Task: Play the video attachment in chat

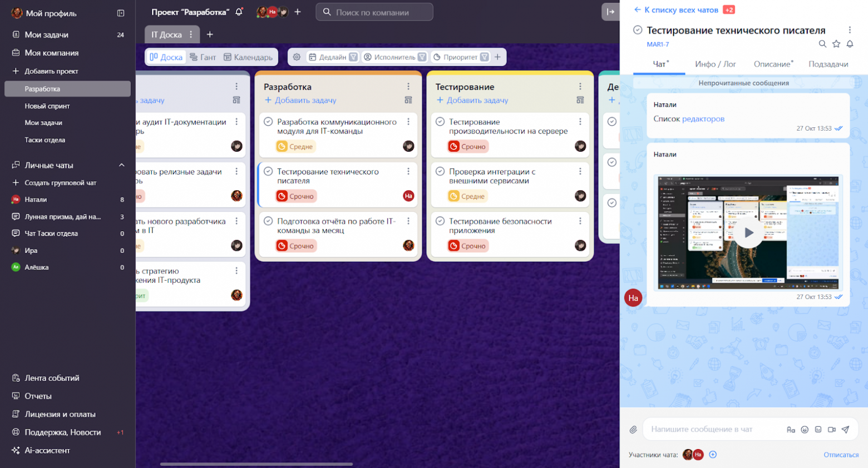Action: 748,232
